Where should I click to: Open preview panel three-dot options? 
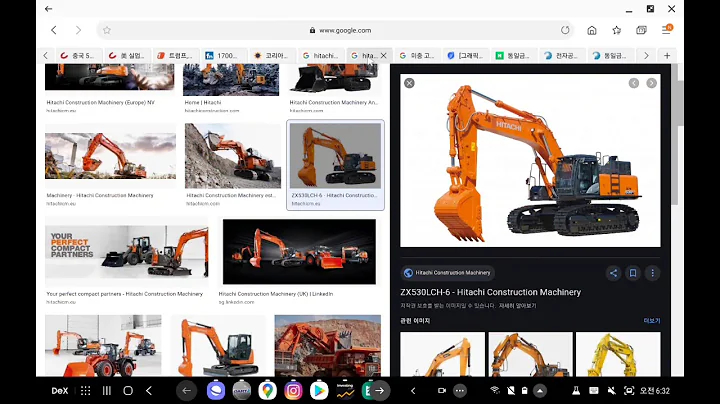point(652,273)
